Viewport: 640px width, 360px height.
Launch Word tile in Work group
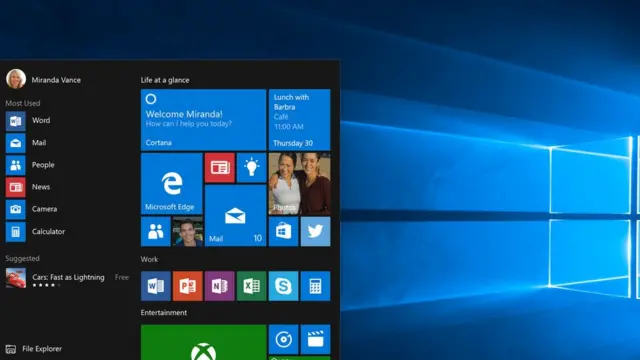click(156, 286)
